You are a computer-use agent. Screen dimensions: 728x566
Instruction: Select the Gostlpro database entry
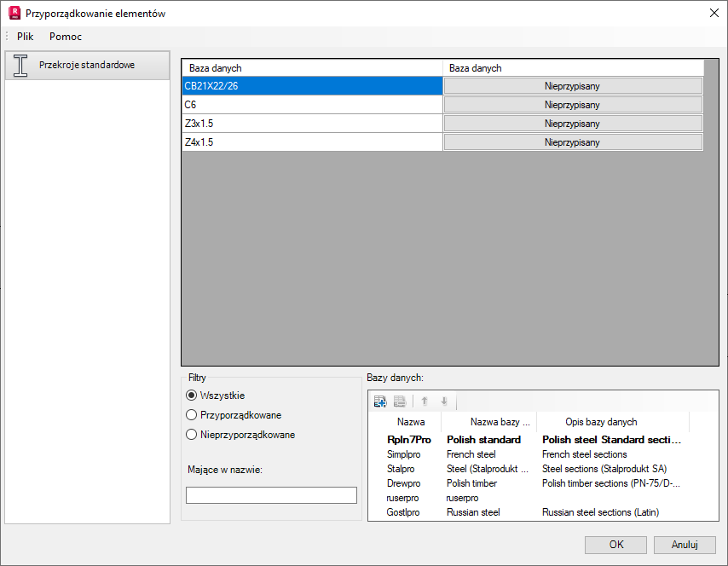(x=402, y=512)
